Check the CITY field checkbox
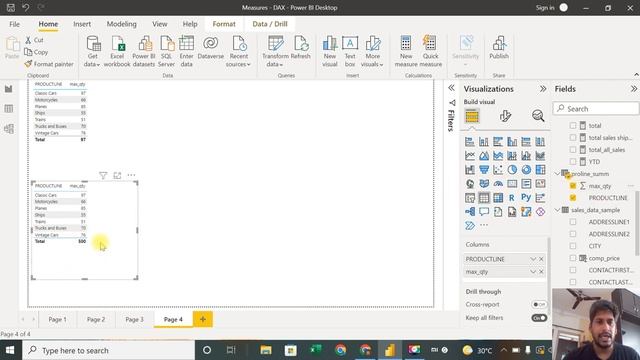Image resolution: width=640 pixels, height=360 pixels. 573,246
